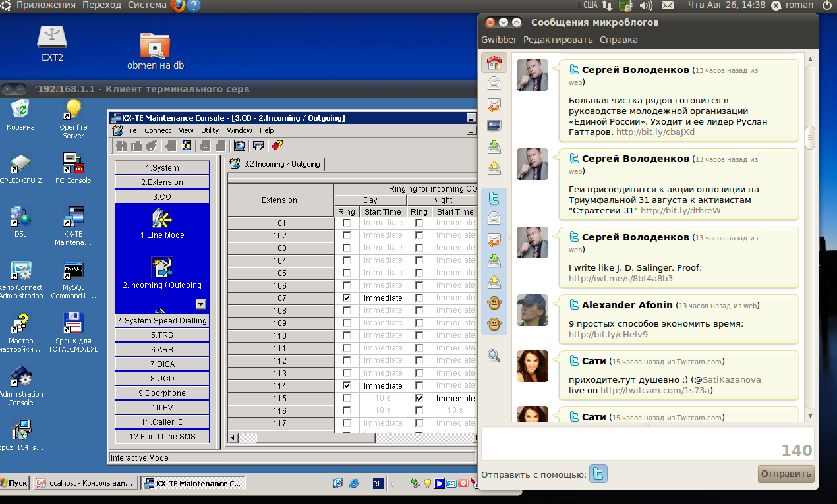This screenshot has width=837, height=504.
Task: Expand the 11.Caller ID section
Action: [x=161, y=422]
